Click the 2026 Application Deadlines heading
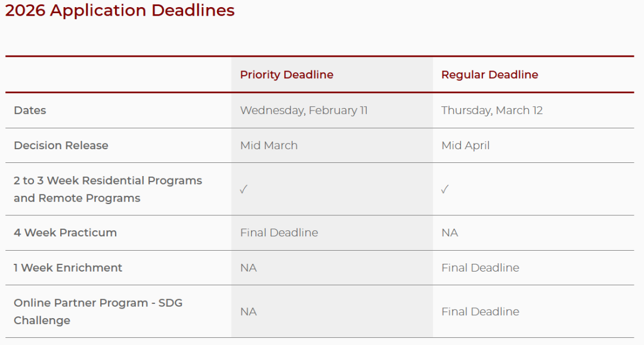 [x=120, y=11]
